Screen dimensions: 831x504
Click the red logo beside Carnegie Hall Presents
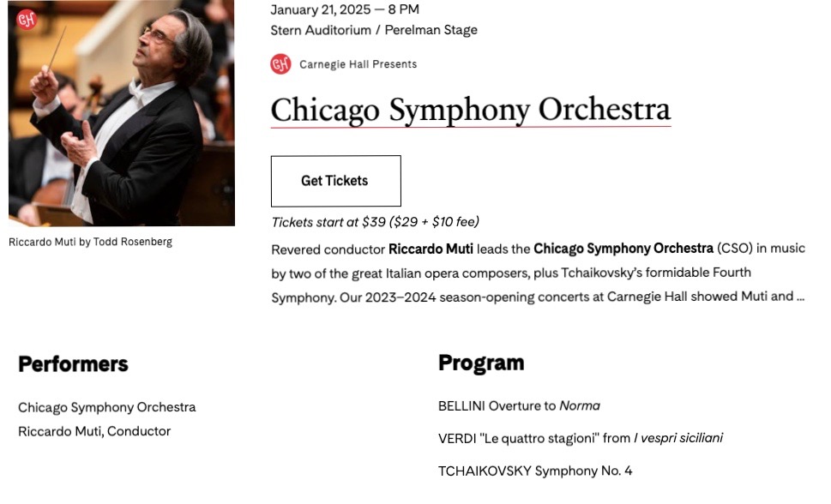280,64
